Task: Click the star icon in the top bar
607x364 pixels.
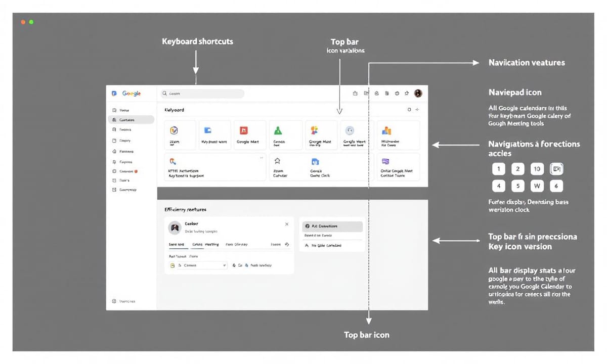Action: click(x=407, y=94)
